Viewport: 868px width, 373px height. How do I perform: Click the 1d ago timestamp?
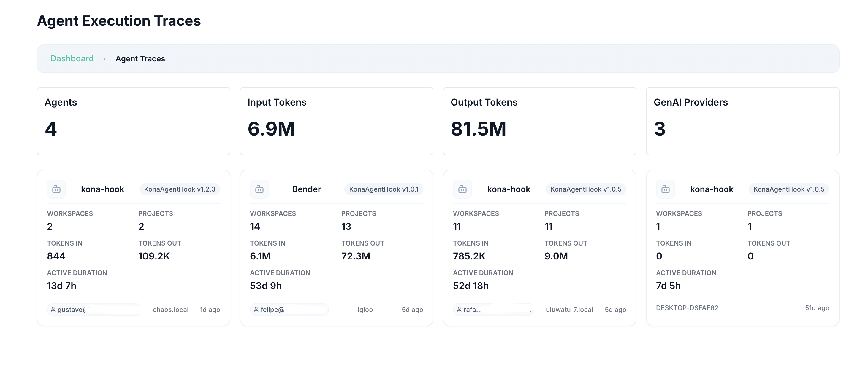pyautogui.click(x=210, y=310)
